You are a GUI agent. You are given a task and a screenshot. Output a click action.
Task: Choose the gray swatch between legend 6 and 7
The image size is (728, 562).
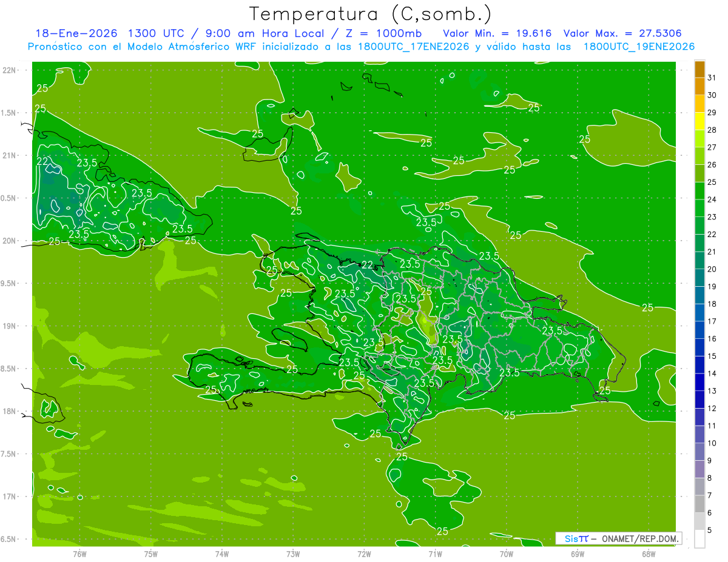(699, 504)
